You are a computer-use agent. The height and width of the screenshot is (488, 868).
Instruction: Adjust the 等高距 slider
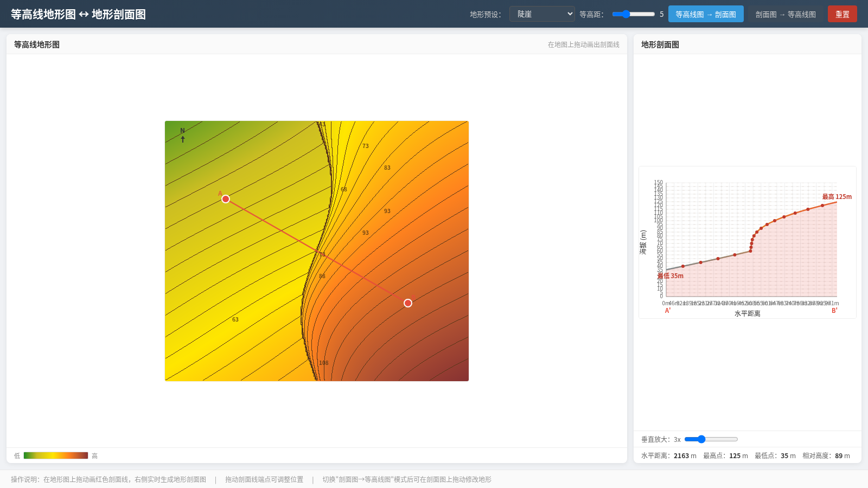pyautogui.click(x=634, y=14)
